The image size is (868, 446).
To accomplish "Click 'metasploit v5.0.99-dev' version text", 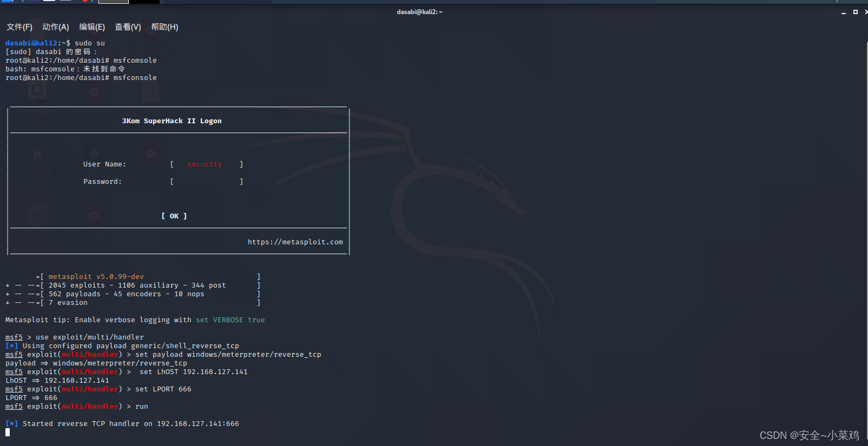I will pyautogui.click(x=96, y=277).
